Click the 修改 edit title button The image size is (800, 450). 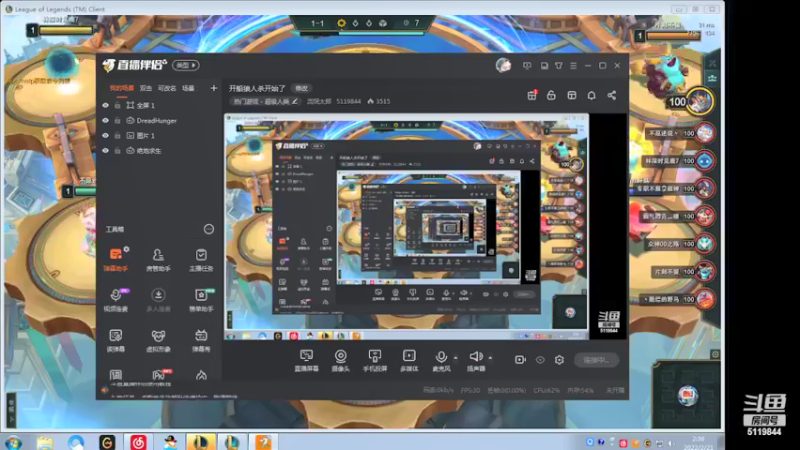[302, 88]
